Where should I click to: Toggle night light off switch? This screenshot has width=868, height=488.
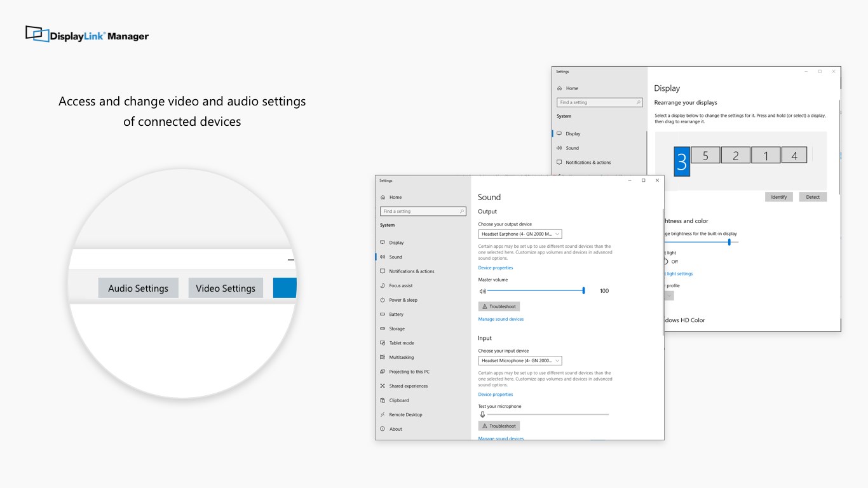[666, 261]
